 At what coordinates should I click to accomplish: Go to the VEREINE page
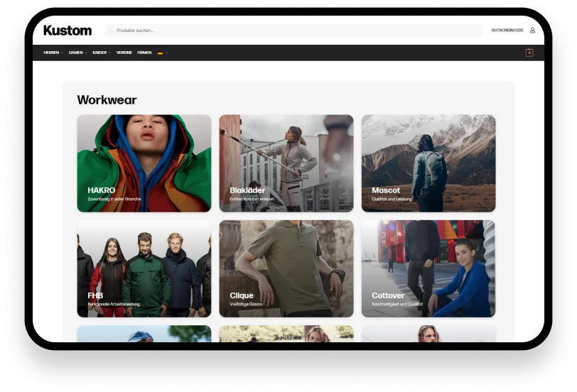[x=124, y=53]
